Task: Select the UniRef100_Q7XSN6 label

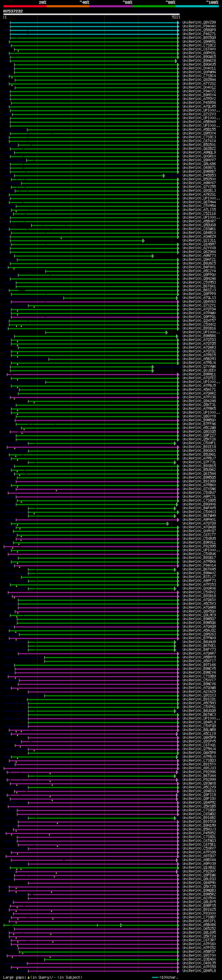Action: [x=199, y=489]
